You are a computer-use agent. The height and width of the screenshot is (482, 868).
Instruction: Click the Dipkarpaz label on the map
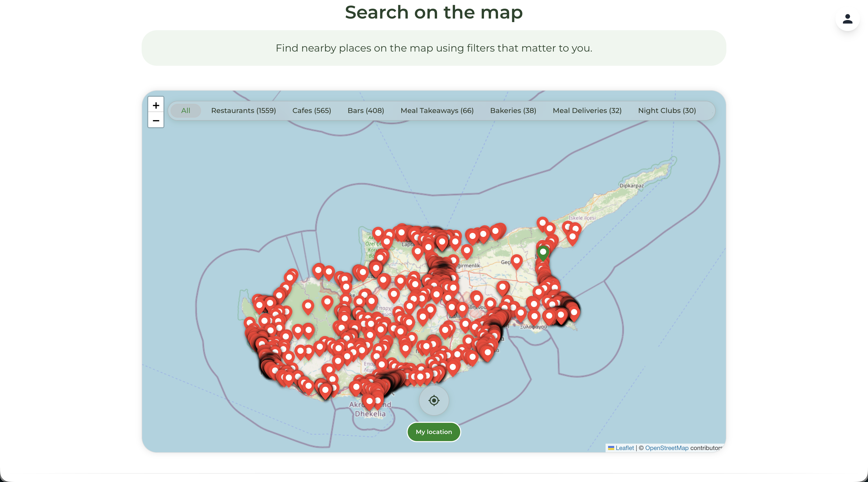[631, 185]
